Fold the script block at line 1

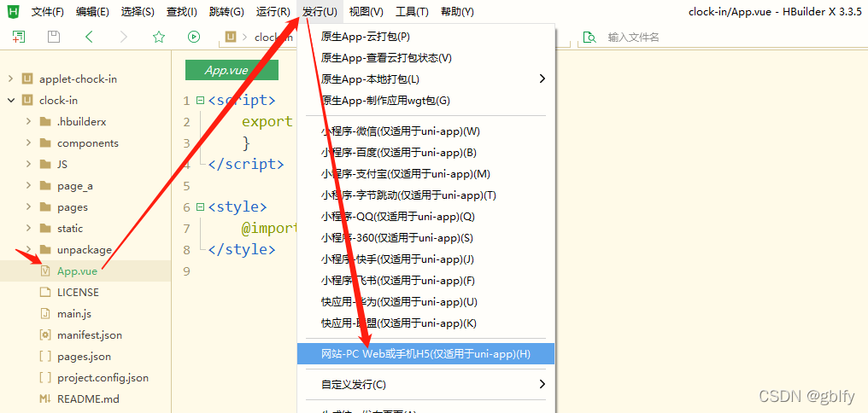pyautogui.click(x=201, y=102)
